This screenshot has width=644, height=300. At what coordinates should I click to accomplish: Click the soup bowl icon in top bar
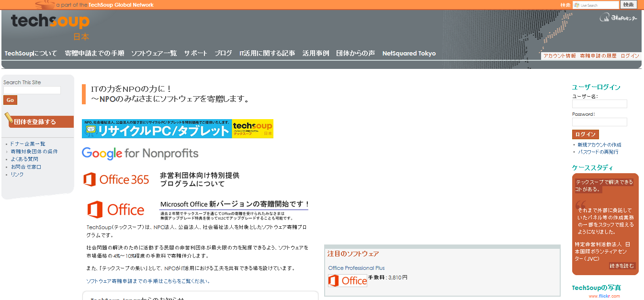pyautogui.click(x=45, y=5)
